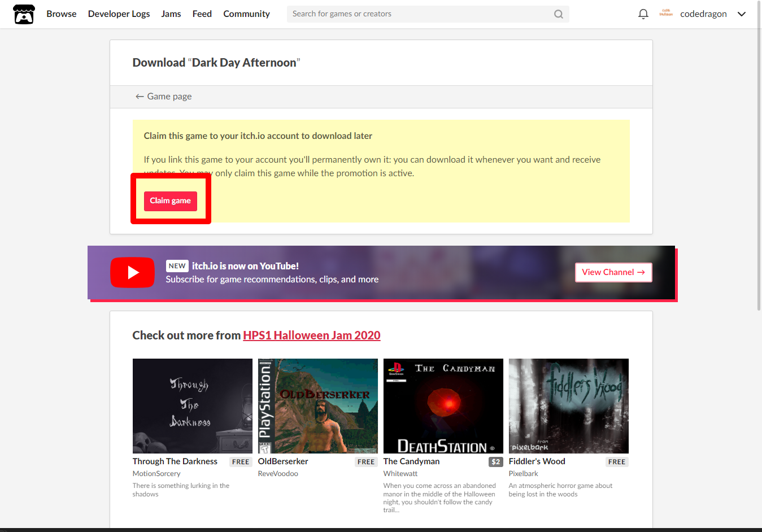The image size is (762, 532).
Task: Open HPS1 Halloween Jam 2020 link
Action: point(311,335)
